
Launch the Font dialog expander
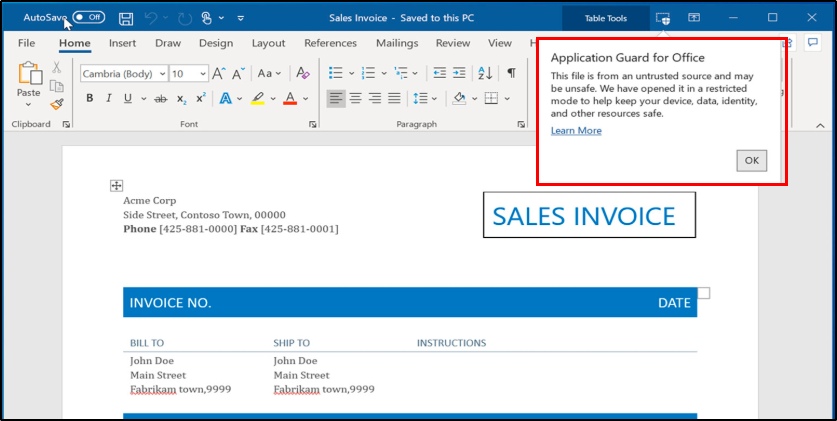[x=312, y=124]
